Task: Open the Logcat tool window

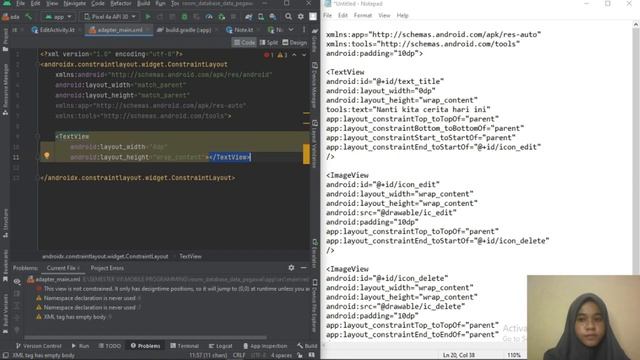Action: [220, 346]
